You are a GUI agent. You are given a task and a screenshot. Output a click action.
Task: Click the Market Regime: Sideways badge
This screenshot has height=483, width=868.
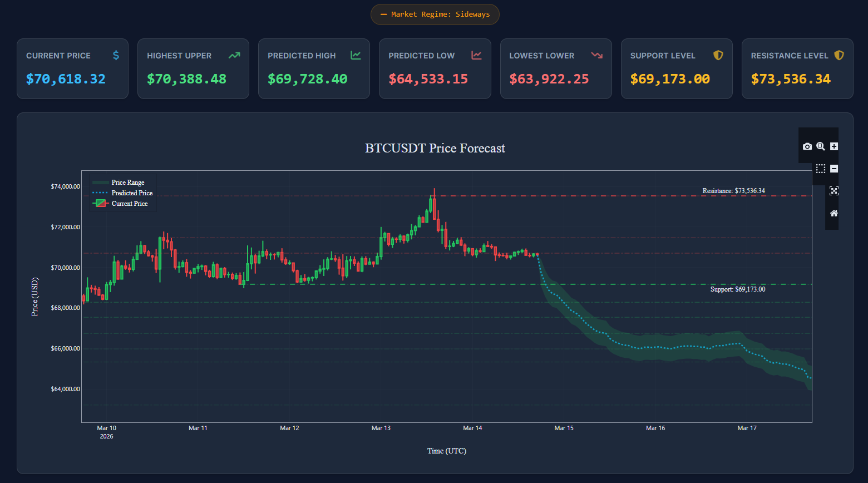coord(435,14)
